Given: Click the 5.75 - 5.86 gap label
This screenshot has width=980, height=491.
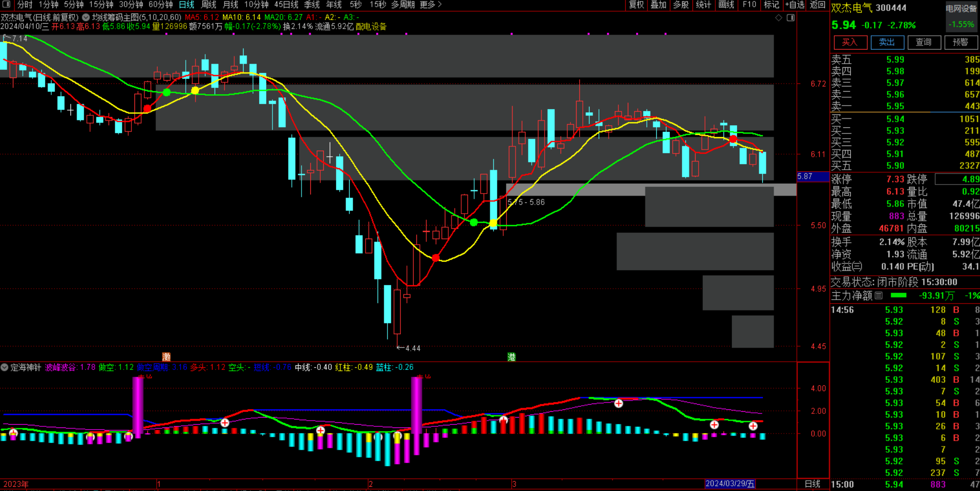Looking at the screenshot, I should (x=526, y=202).
